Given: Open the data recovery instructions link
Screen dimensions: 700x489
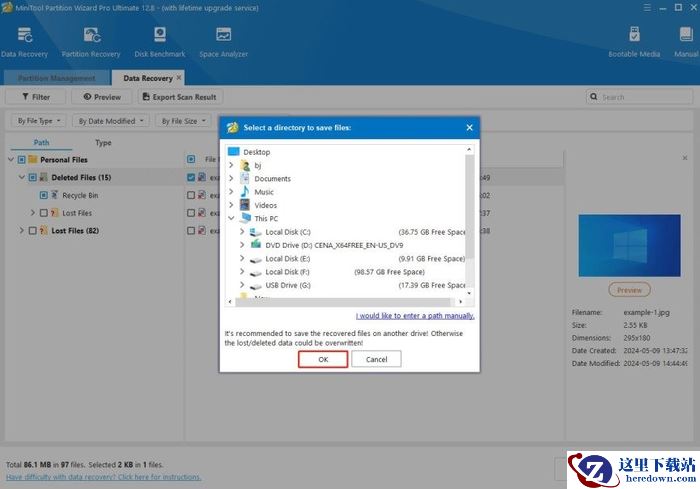Looking at the screenshot, I should point(104,477).
